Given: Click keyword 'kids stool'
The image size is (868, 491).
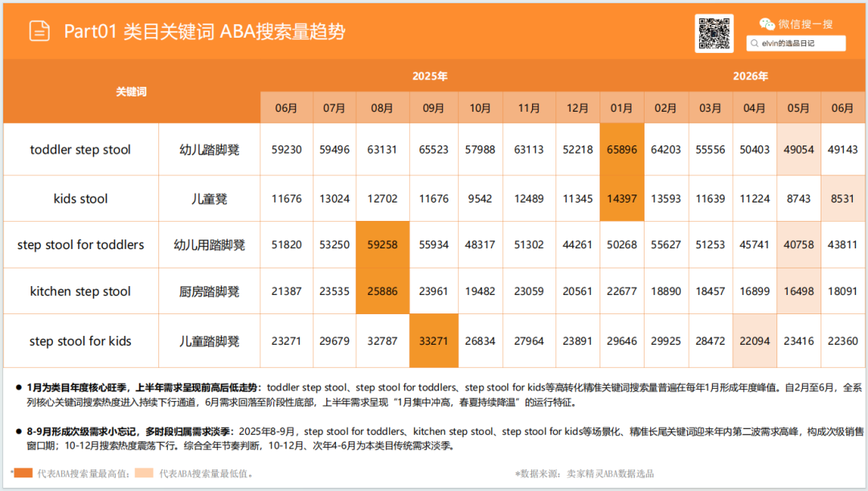Looking at the screenshot, I should (x=80, y=198).
